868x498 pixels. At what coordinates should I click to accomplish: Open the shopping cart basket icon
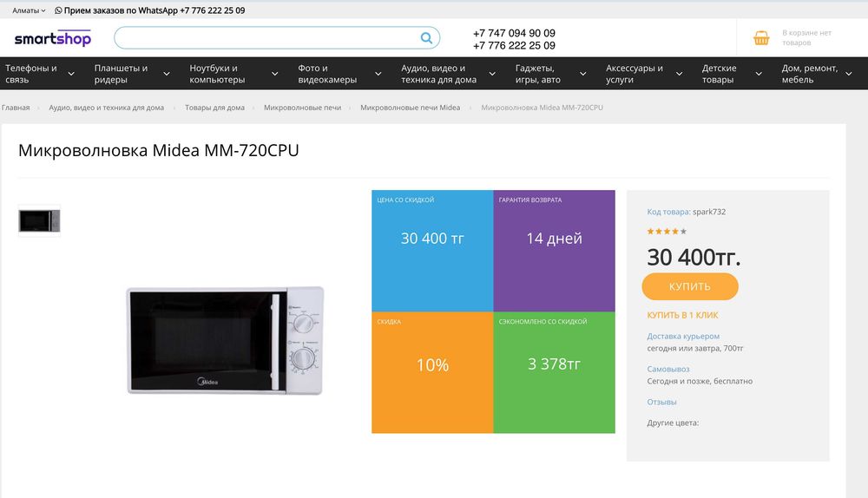762,37
